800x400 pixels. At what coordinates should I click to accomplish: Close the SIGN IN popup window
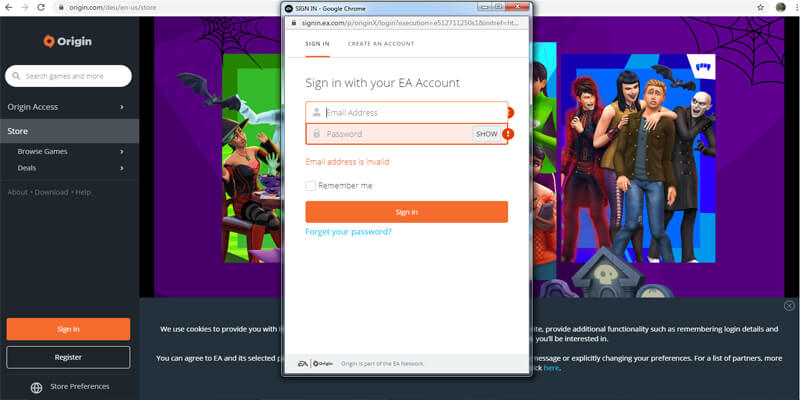pyautogui.click(x=518, y=7)
